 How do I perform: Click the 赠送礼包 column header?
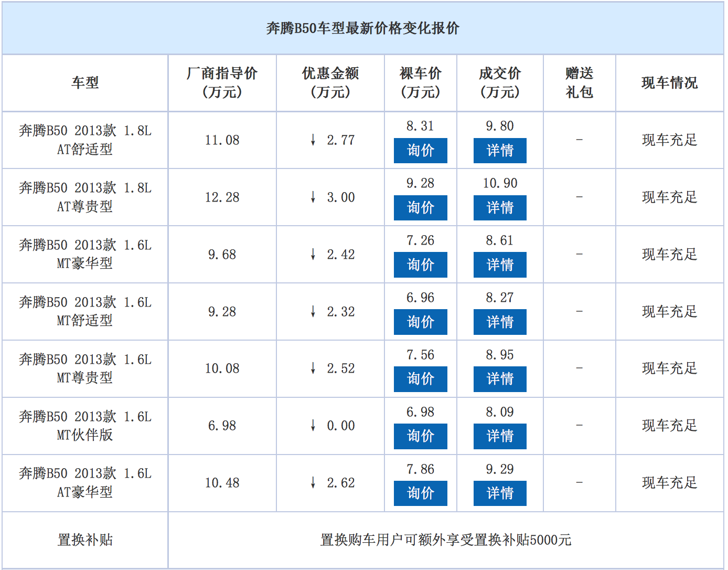(x=579, y=83)
